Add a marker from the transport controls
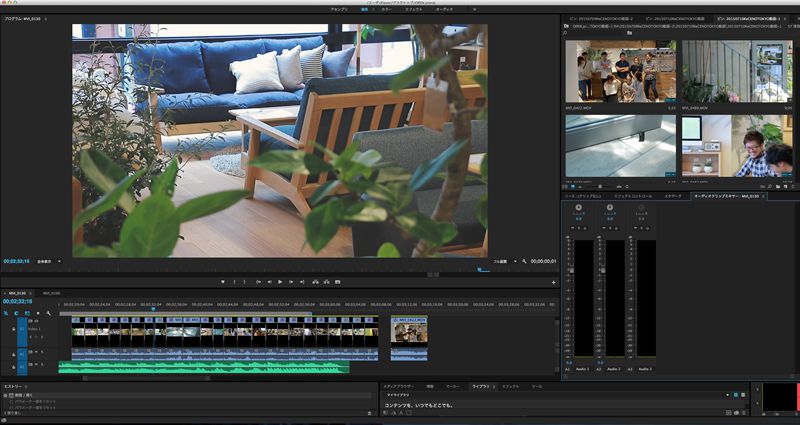 (223, 282)
